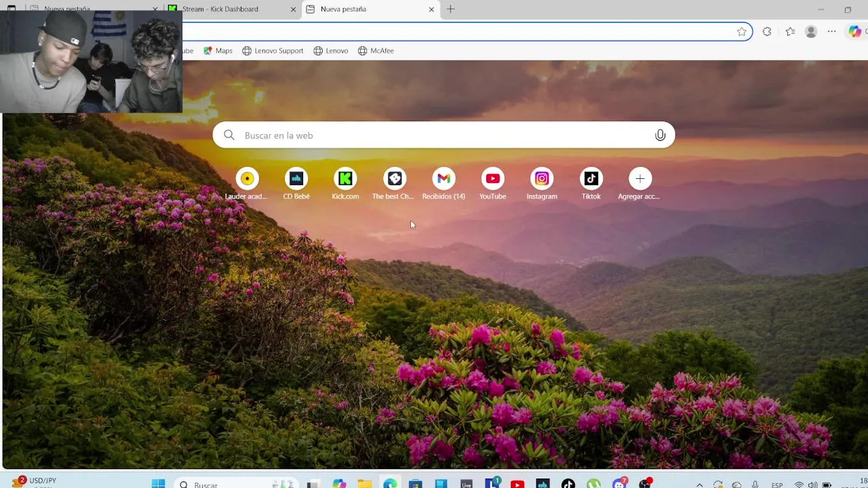
Task: Open the McAfee bookmark
Action: point(376,51)
